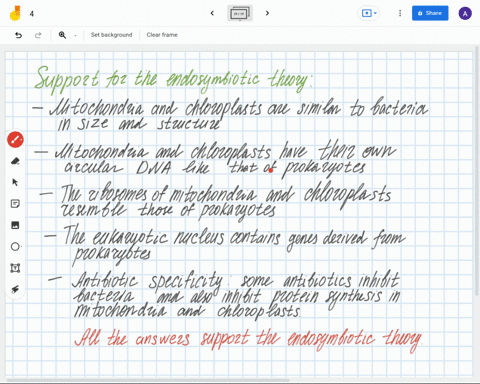
Task: Open the account avatar menu
Action: (465, 14)
